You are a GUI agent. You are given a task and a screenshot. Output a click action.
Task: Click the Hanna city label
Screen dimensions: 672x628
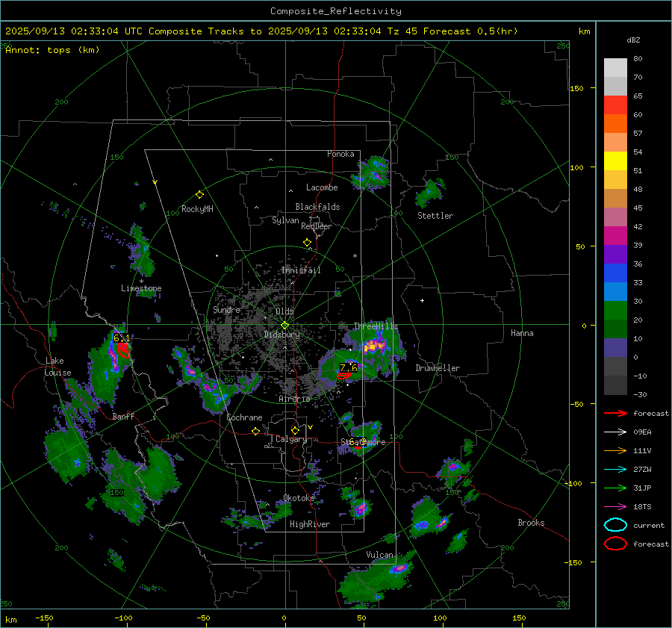522,333
